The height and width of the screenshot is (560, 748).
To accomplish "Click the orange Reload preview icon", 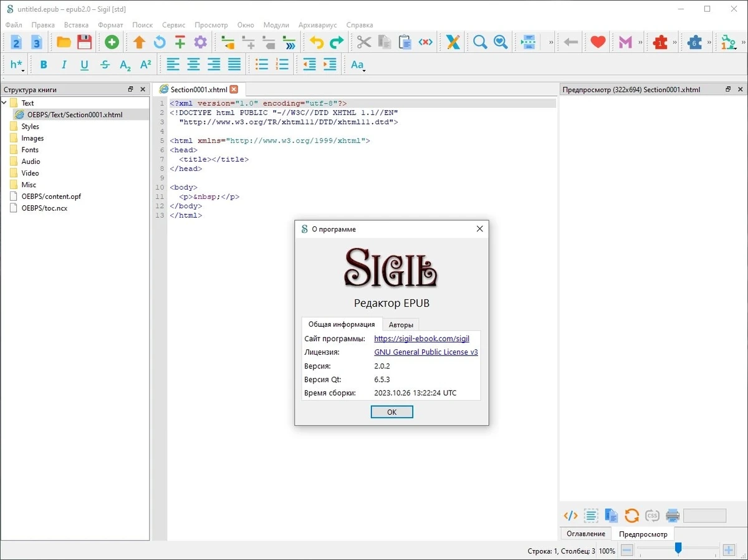I will pos(631,516).
